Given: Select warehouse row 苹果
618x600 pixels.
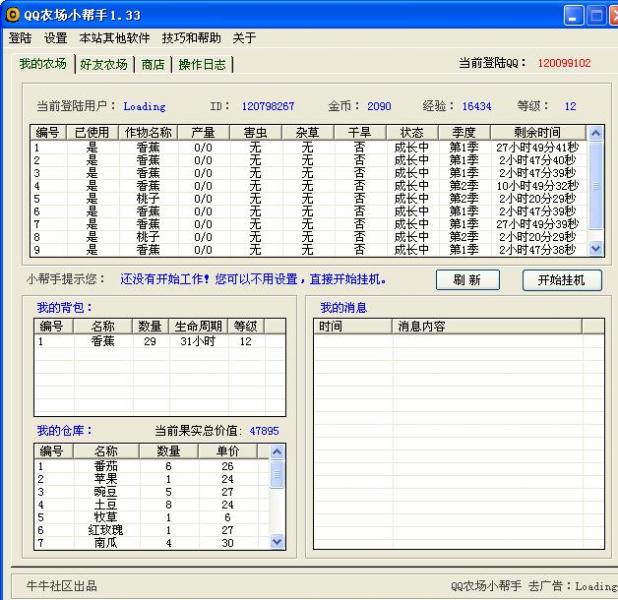Looking at the screenshot, I should point(152,479).
